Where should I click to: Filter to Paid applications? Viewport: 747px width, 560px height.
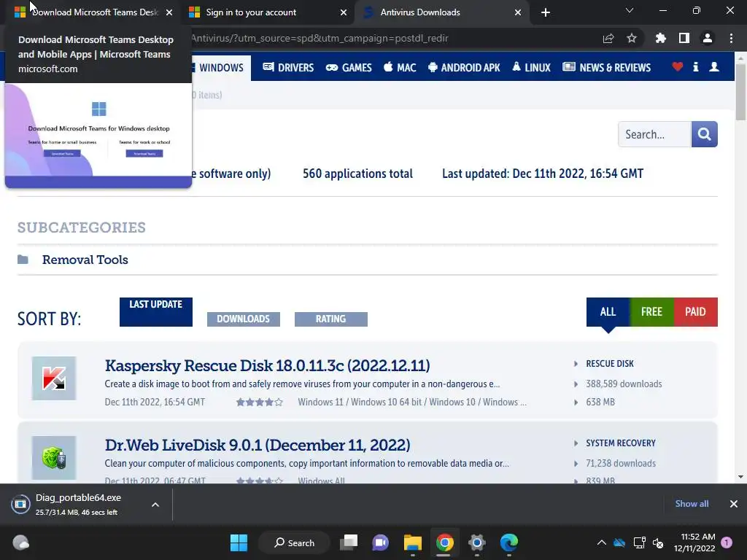(695, 312)
